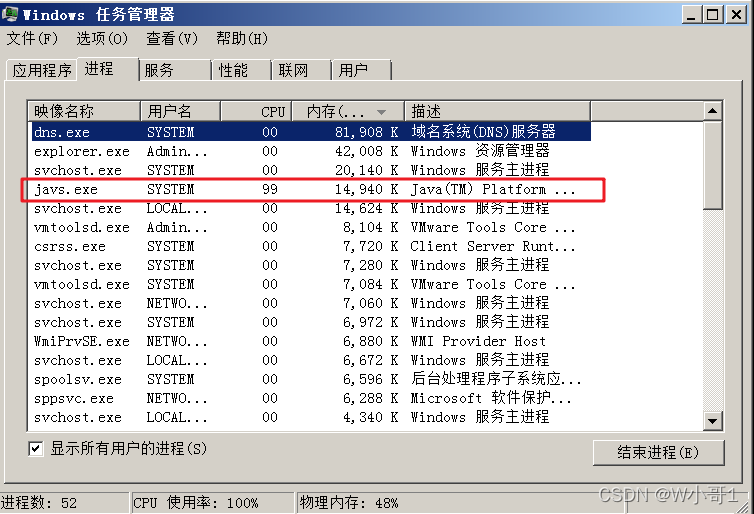Image resolution: width=754 pixels, height=514 pixels.
Task: Select svchost.exe row with 6,672 K
Action: point(311,360)
